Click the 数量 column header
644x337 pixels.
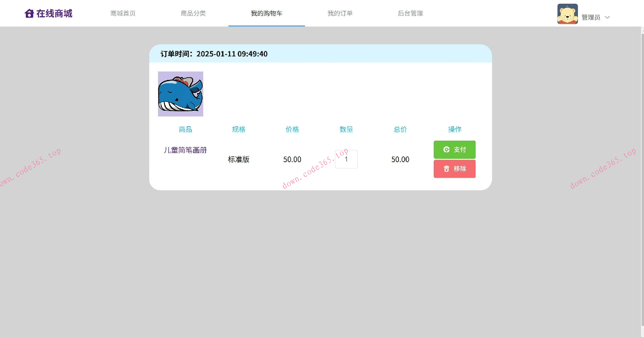346,129
